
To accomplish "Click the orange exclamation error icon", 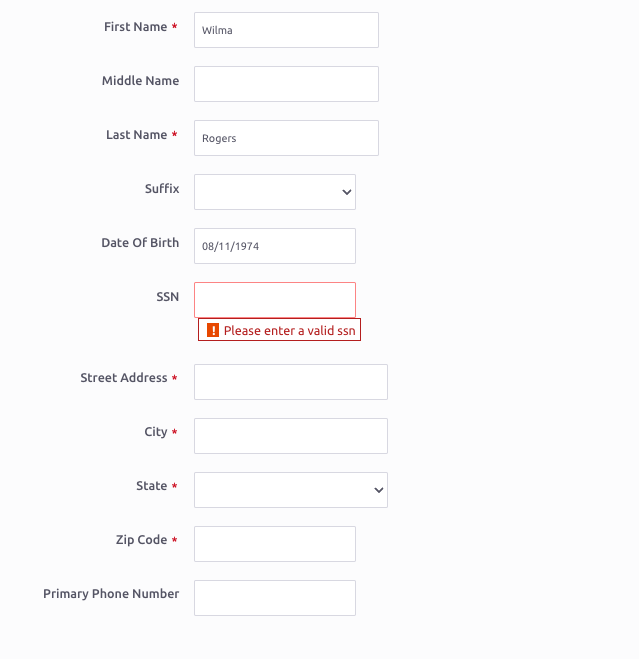I will (x=213, y=330).
